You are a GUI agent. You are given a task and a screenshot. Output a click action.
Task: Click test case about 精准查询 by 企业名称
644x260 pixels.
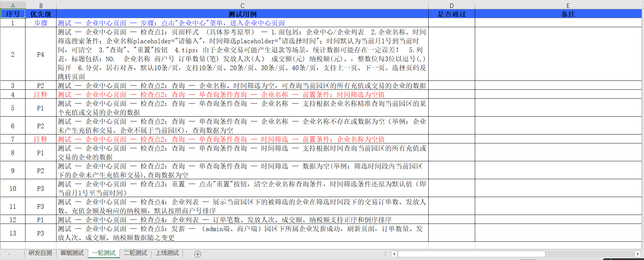pyautogui.click(x=242, y=108)
